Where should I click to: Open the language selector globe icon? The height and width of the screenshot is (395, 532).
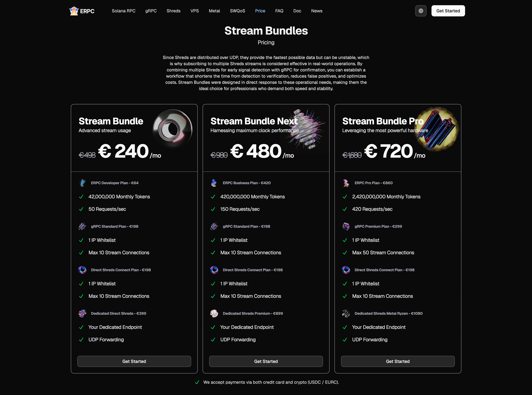(x=421, y=11)
